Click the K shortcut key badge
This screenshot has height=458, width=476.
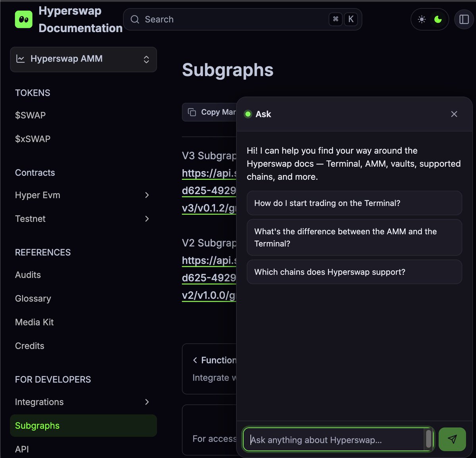(x=351, y=19)
